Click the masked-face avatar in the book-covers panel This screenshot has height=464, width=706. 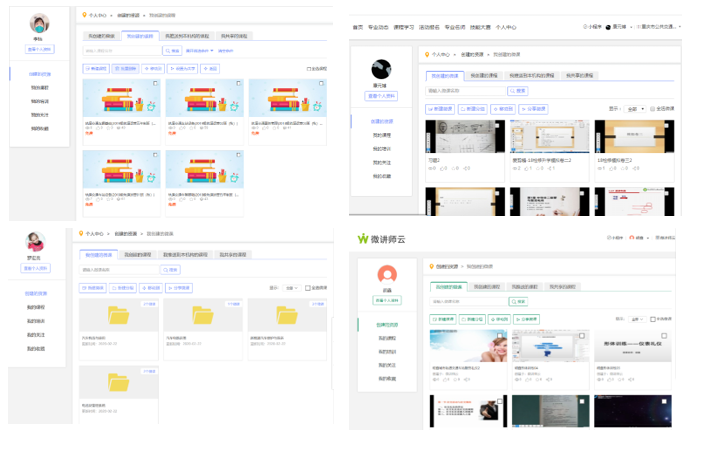click(x=39, y=23)
